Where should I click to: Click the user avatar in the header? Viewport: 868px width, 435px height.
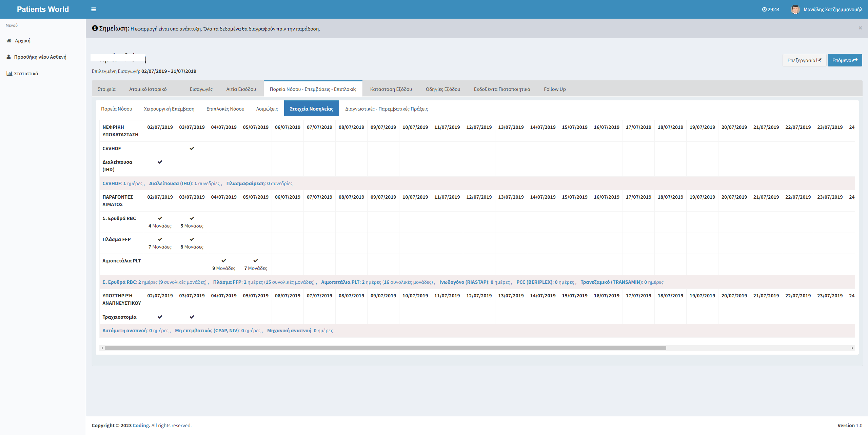[x=795, y=9]
